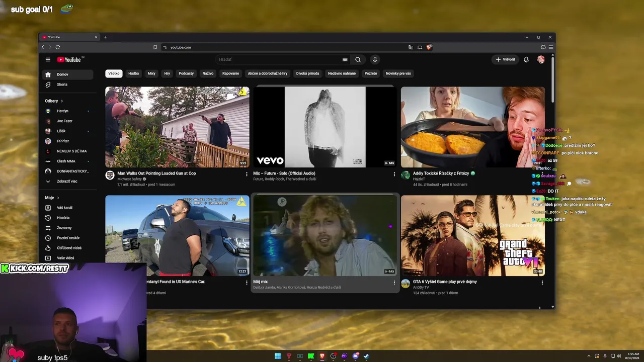The width and height of the screenshot is (644, 362).
Task: Open Obľúbené videá in the sidebar
Action: (68, 248)
